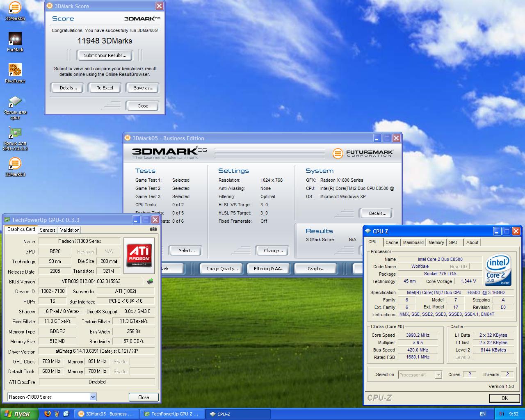Open the About tab in CPU-Z
The image size is (525, 420).
[472, 242]
